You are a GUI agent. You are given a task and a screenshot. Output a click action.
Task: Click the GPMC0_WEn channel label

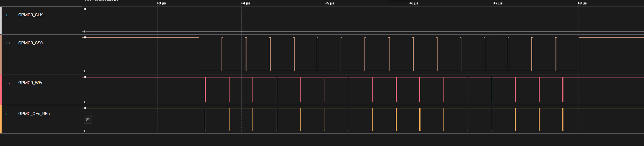coord(31,83)
